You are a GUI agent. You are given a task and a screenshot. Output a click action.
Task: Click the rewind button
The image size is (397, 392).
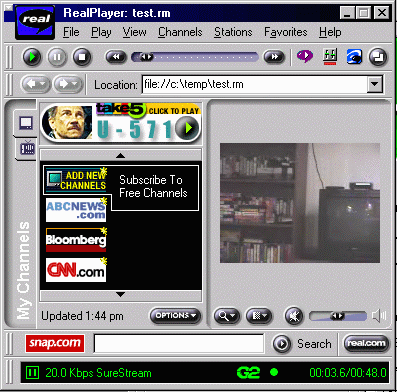click(x=116, y=57)
